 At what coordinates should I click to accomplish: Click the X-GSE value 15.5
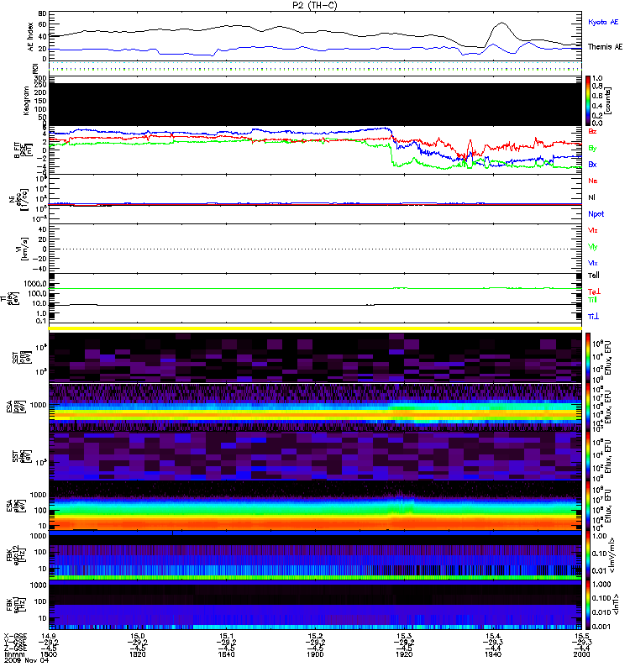581,636
